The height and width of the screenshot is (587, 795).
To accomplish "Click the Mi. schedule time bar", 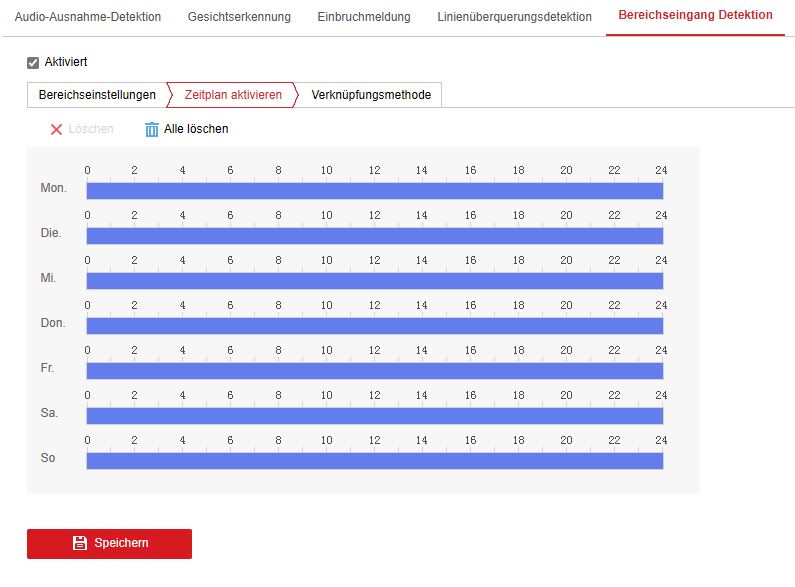I will (374, 281).
